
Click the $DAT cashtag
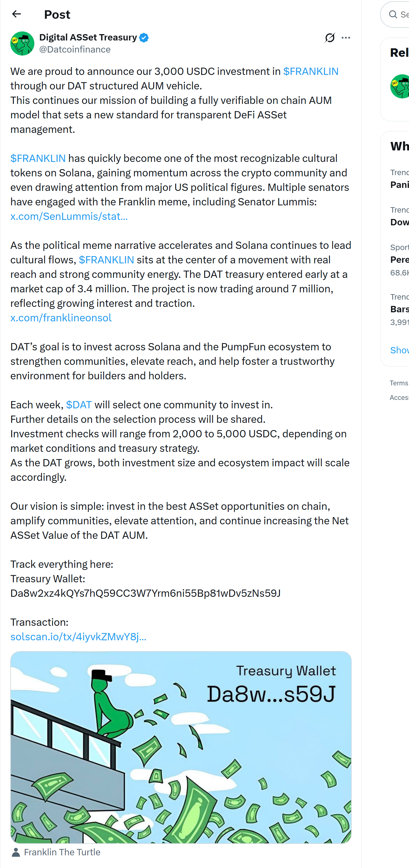(78, 405)
